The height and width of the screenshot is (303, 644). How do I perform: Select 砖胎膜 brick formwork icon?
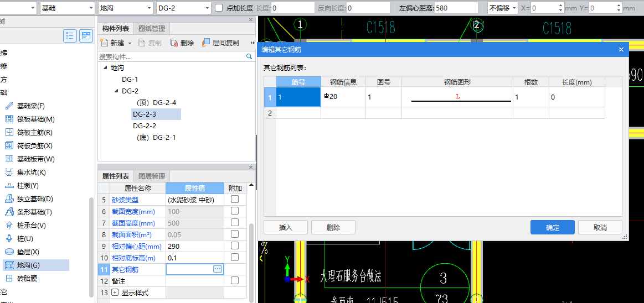pyautogui.click(x=9, y=279)
